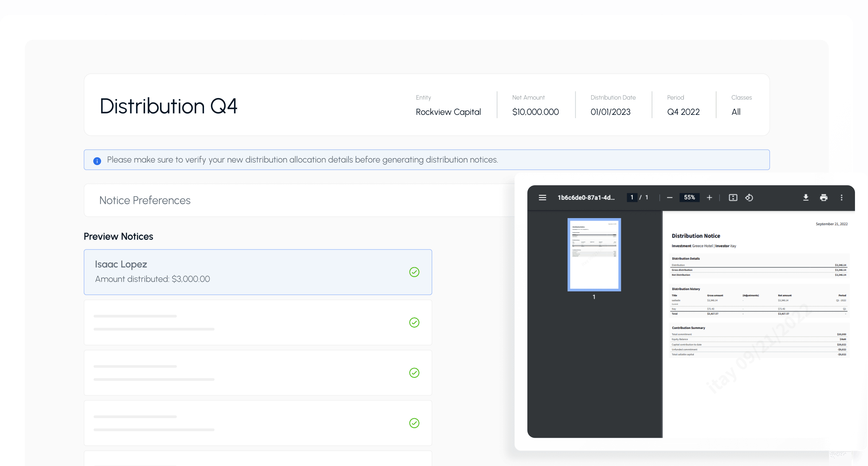Toggle Isaac Lopez notice green checkmark
Screen dimensions: 868x466
click(x=414, y=272)
